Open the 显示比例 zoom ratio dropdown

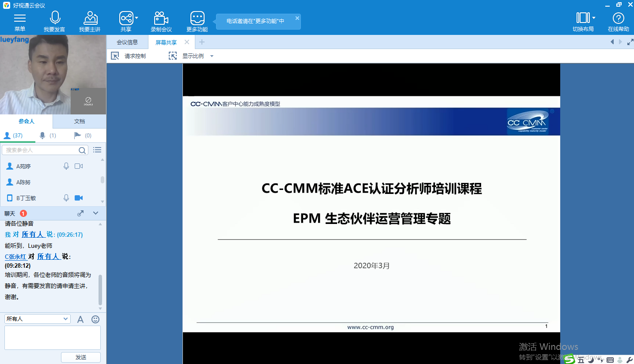[x=212, y=56]
